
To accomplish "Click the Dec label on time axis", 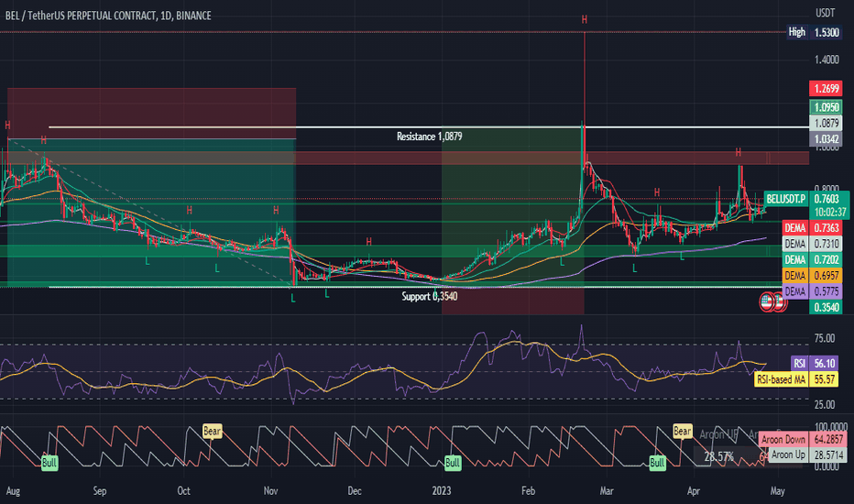I will [x=355, y=491].
